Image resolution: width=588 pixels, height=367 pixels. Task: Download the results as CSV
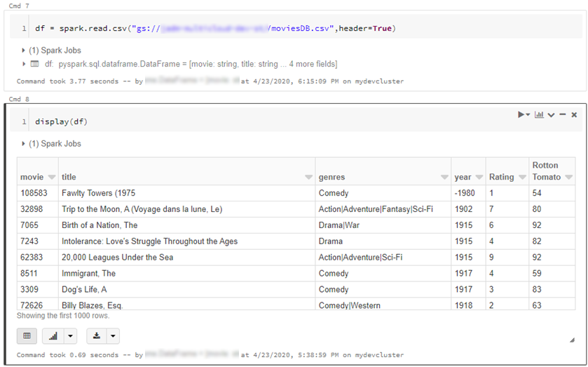click(97, 336)
